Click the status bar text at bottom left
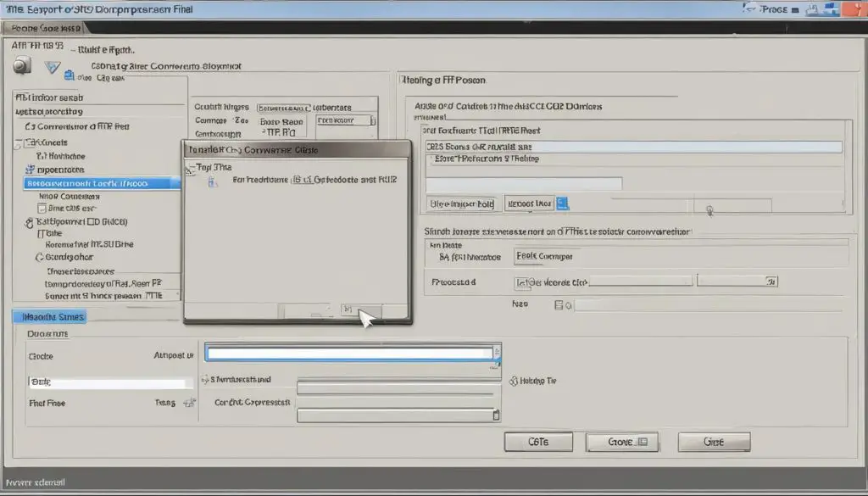This screenshot has height=496, width=868. (x=36, y=482)
